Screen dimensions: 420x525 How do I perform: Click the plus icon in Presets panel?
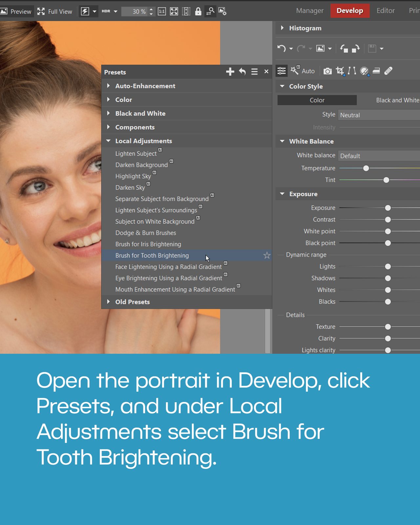(230, 72)
